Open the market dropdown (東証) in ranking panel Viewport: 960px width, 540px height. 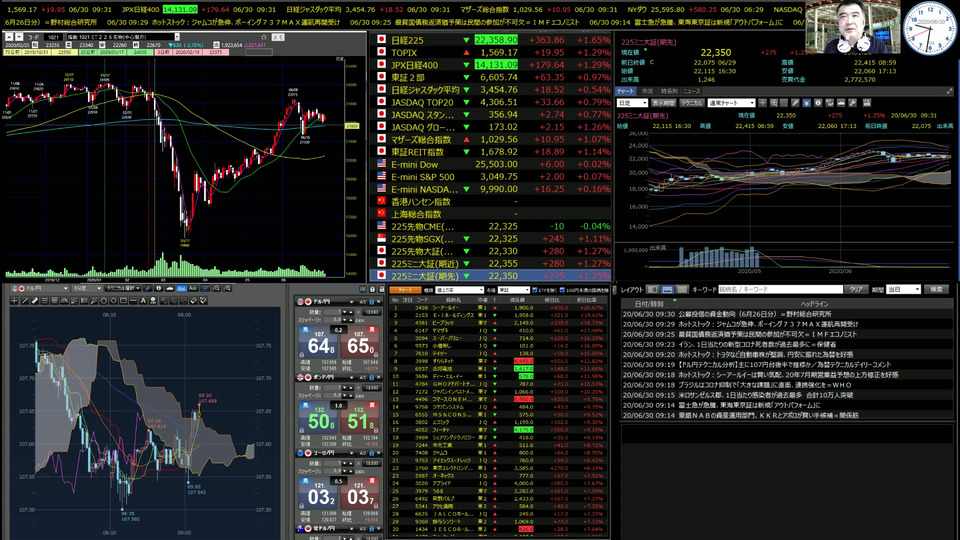pyautogui.click(x=514, y=290)
